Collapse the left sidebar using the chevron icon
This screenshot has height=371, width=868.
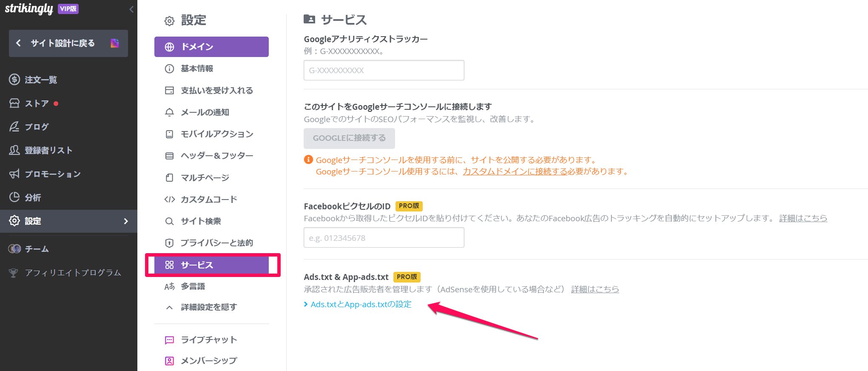131,9
